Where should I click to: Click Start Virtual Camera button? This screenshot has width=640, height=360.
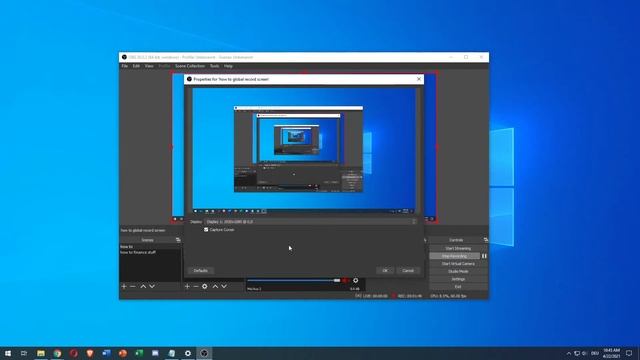pos(458,264)
